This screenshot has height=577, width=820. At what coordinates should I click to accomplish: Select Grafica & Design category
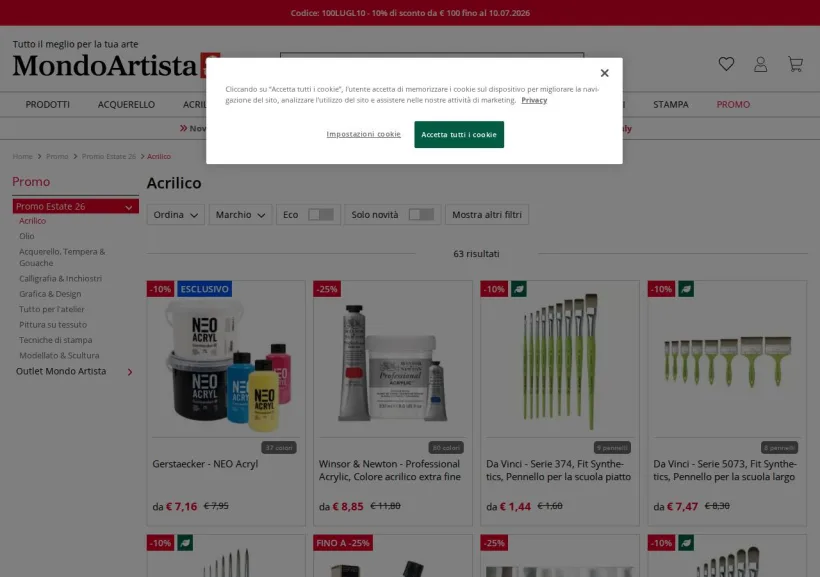pos(50,294)
